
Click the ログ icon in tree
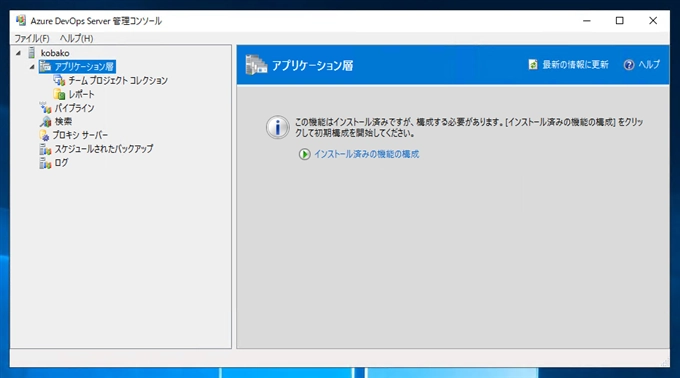pos(45,163)
